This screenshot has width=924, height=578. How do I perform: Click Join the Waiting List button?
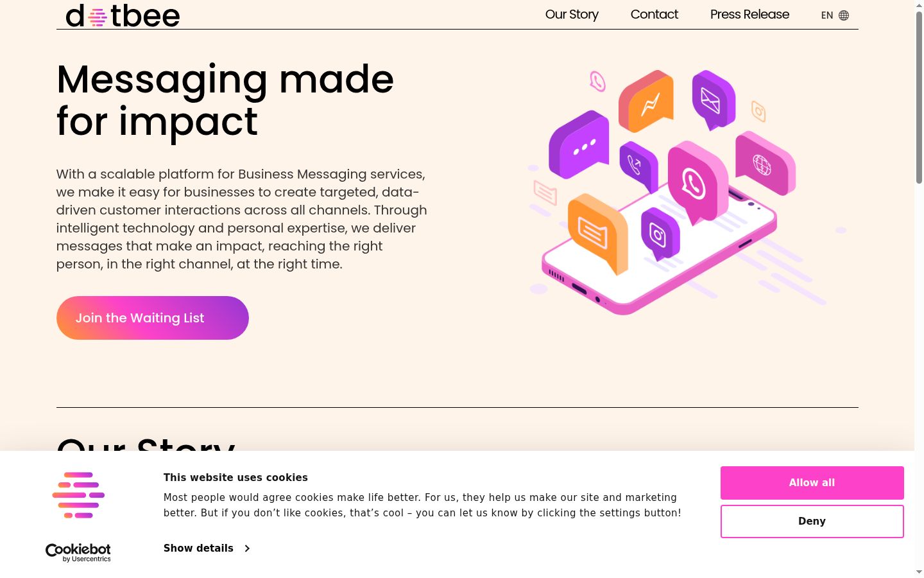click(153, 318)
